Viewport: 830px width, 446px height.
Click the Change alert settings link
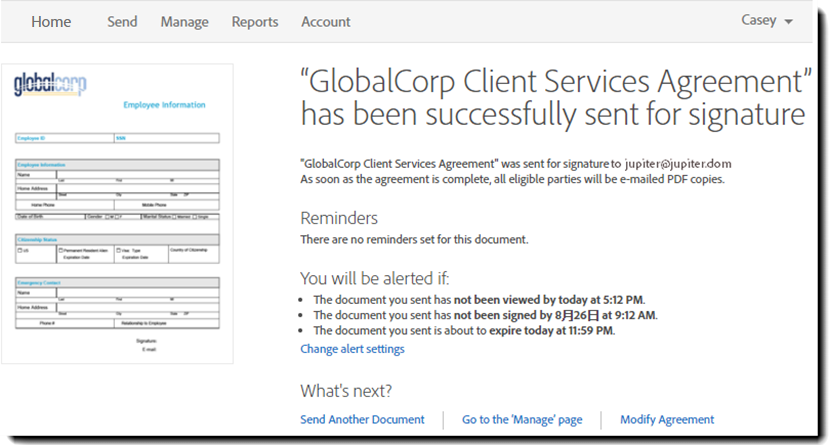tap(352, 349)
